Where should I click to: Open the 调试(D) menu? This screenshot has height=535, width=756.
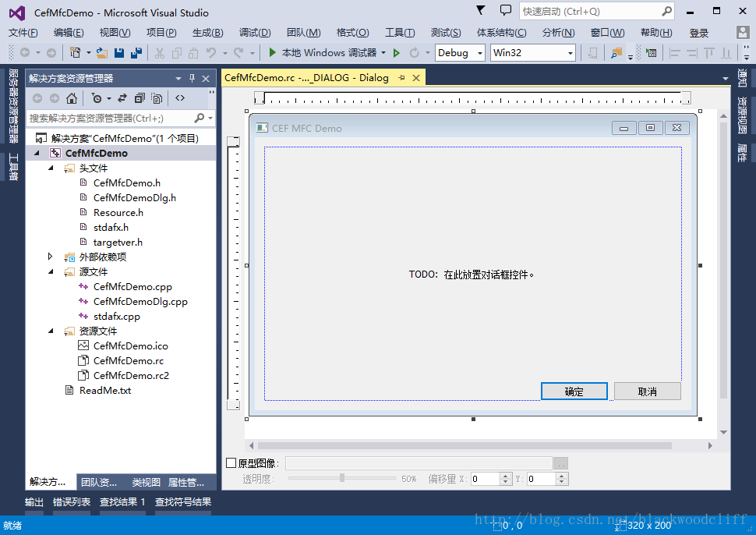pos(255,33)
